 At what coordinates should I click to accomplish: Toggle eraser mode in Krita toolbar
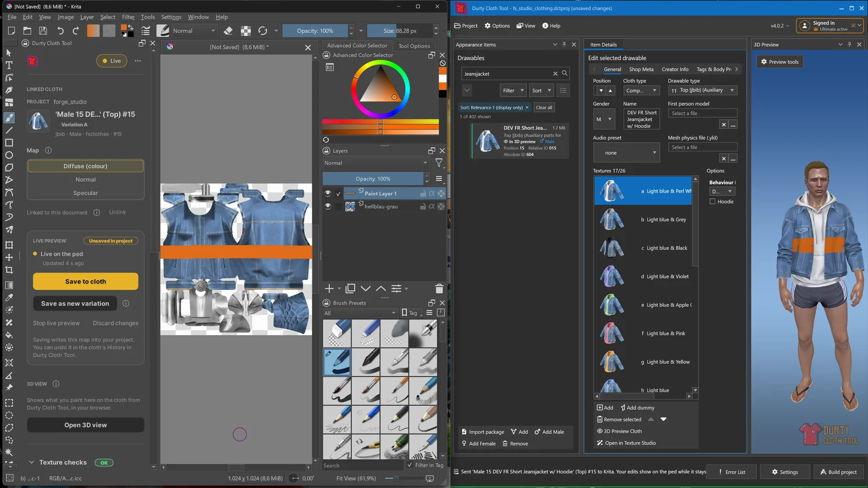(228, 31)
